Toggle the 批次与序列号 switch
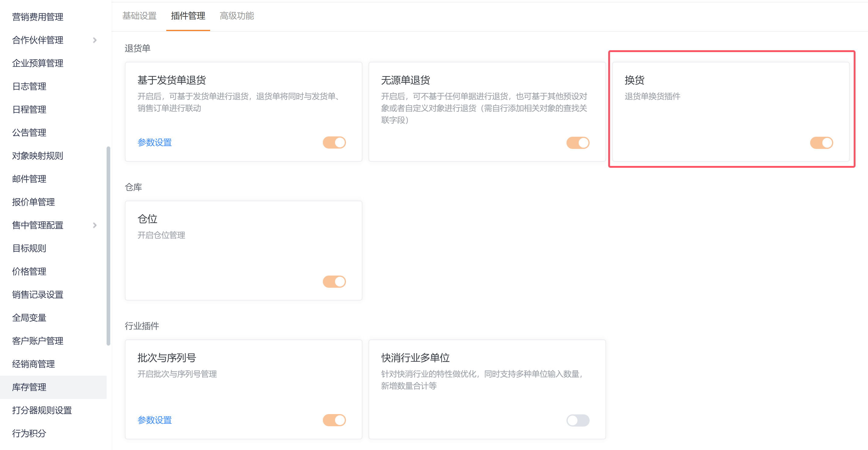 tap(334, 420)
